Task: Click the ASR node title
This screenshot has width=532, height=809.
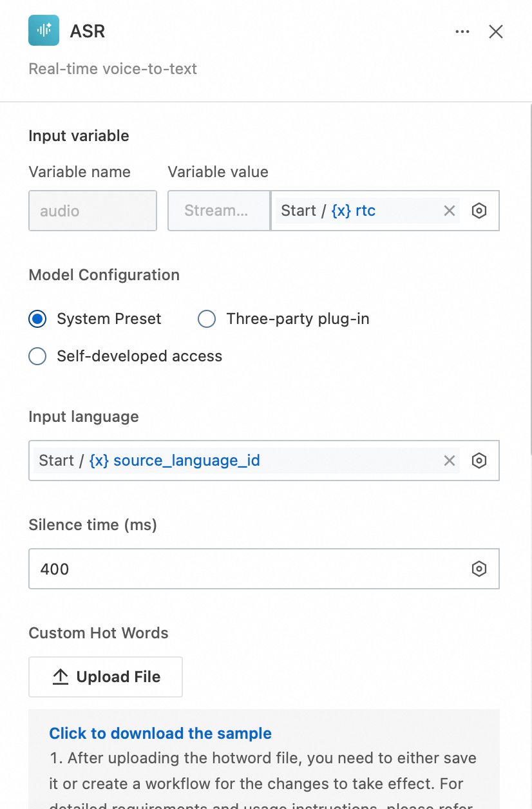Action: coord(88,31)
